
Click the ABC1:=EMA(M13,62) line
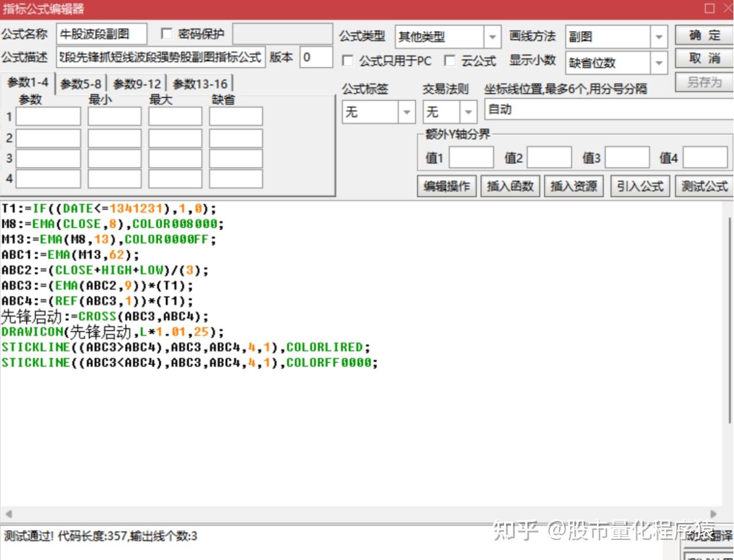click(x=70, y=255)
